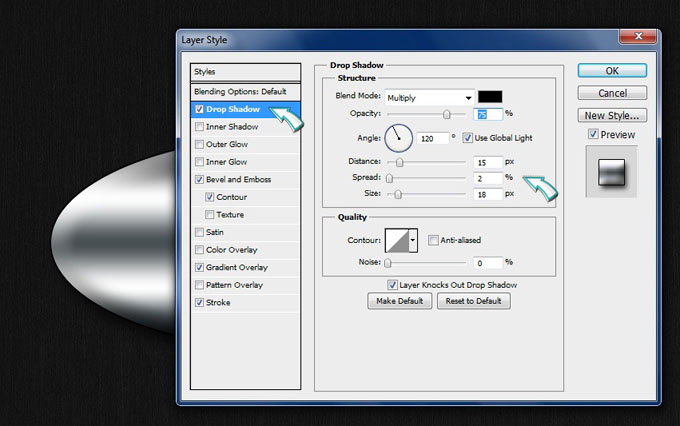Click the contour curve thumbnail
The width and height of the screenshot is (680, 426).
397,240
